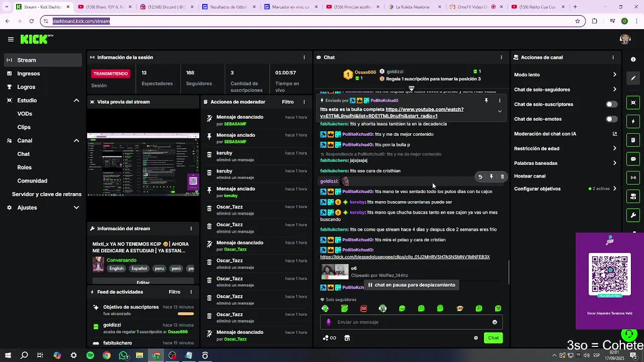644x362 pixels.
Task: Toggle the chat bubble widget icon
Action: pyautogui.click(x=633, y=159)
